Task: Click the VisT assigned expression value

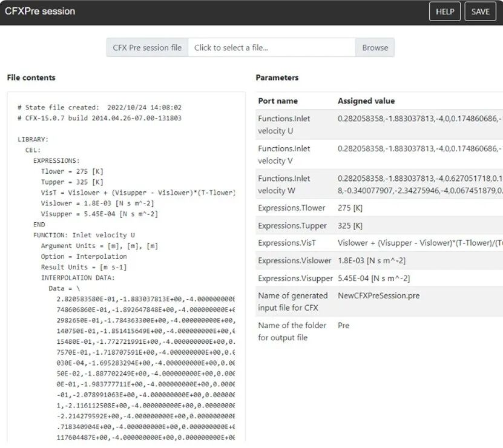Action: pos(420,243)
